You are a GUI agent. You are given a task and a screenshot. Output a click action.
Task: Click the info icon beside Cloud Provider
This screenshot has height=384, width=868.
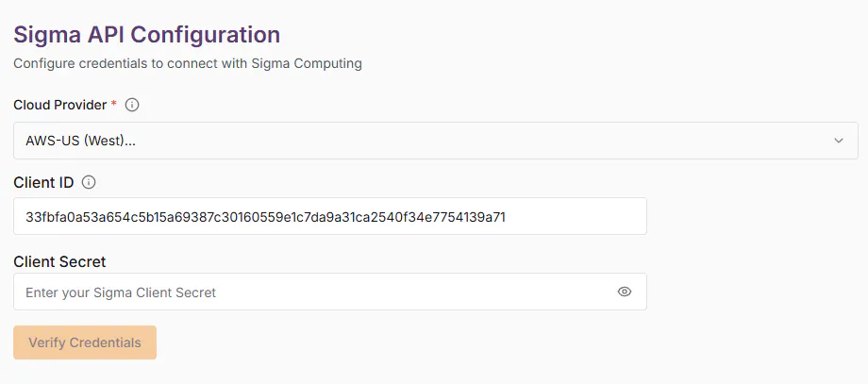(132, 105)
